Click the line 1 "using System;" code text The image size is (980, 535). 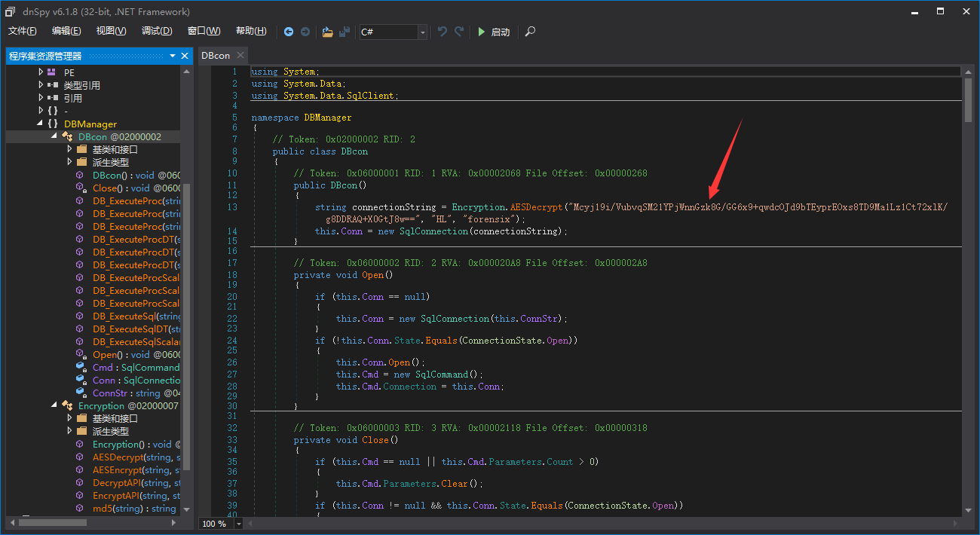click(x=286, y=72)
